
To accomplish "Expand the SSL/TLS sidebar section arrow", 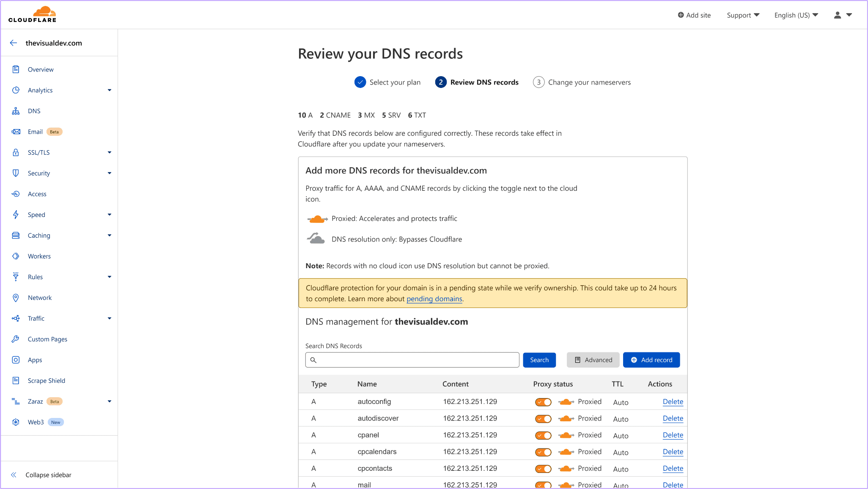I will pos(110,152).
